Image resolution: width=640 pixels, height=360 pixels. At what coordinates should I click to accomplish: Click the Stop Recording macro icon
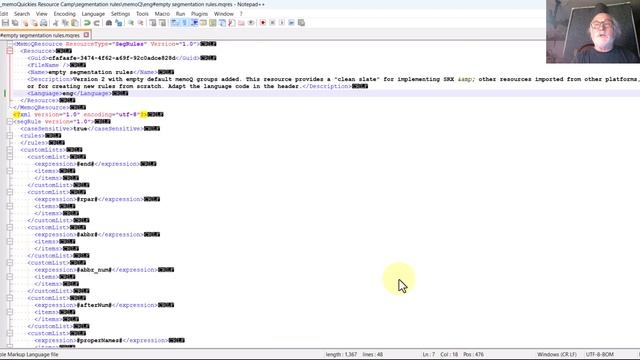(x=272, y=23)
